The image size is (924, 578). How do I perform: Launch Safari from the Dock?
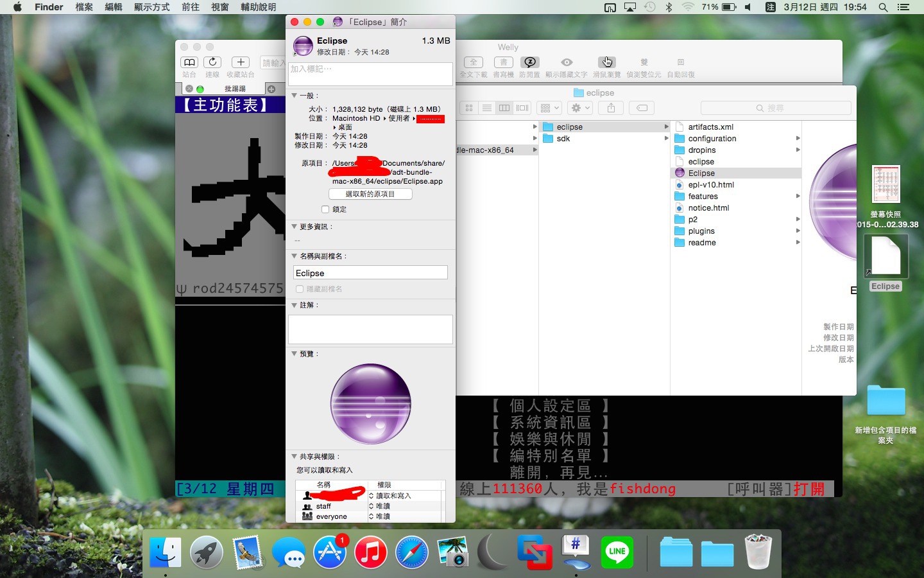coord(411,552)
